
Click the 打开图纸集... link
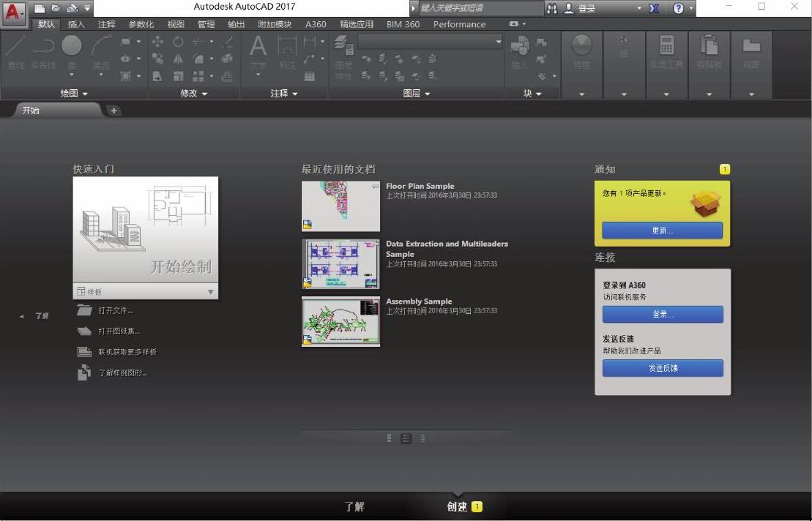point(119,331)
